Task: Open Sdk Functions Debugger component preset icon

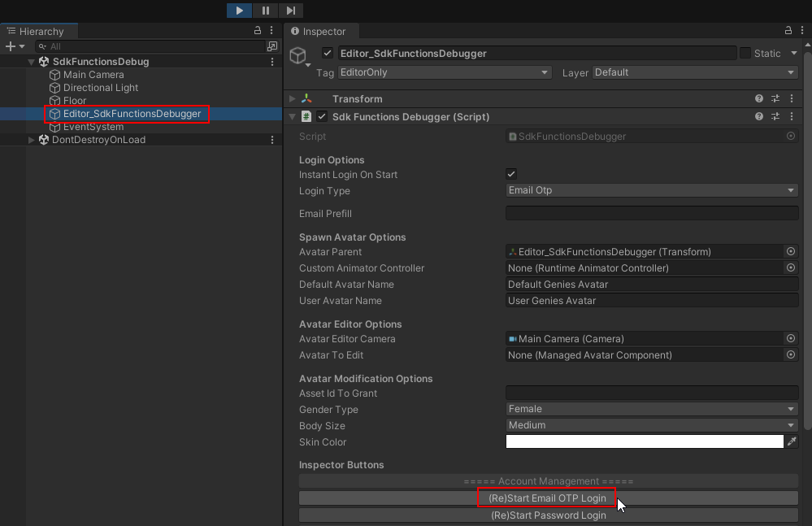Action: tap(775, 116)
